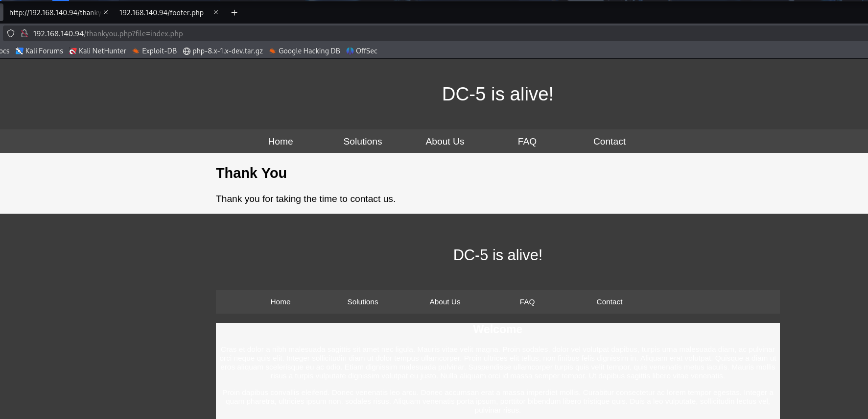Open the Exploit-DB bookmark

tap(155, 51)
